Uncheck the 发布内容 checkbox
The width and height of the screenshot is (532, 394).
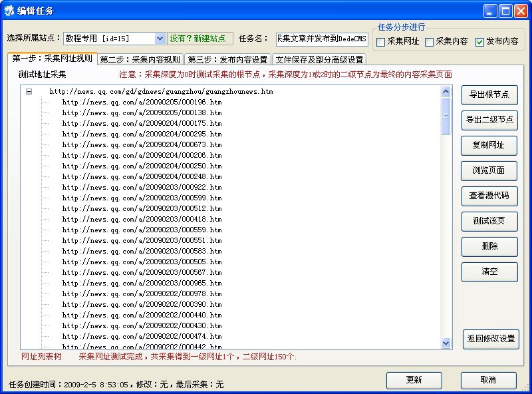click(479, 42)
